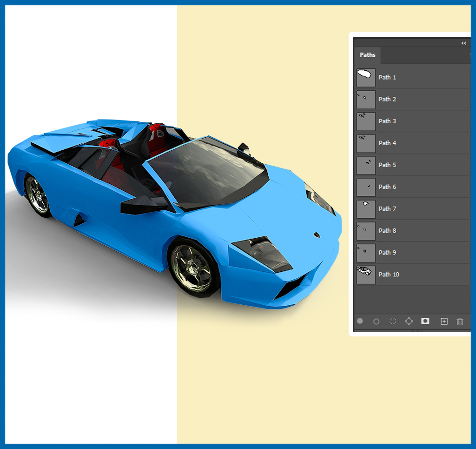
Task: Click the Path 3 thumbnail
Action: [366, 121]
